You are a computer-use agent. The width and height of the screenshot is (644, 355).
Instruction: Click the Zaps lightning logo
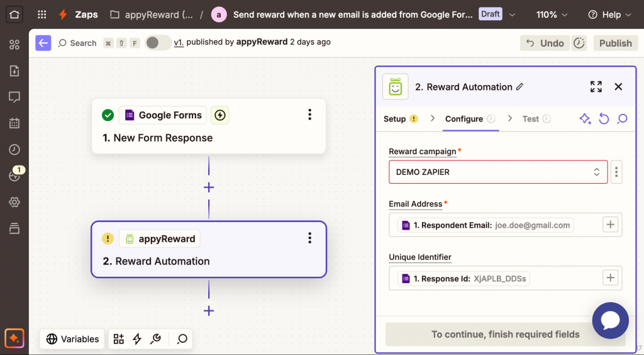point(63,14)
